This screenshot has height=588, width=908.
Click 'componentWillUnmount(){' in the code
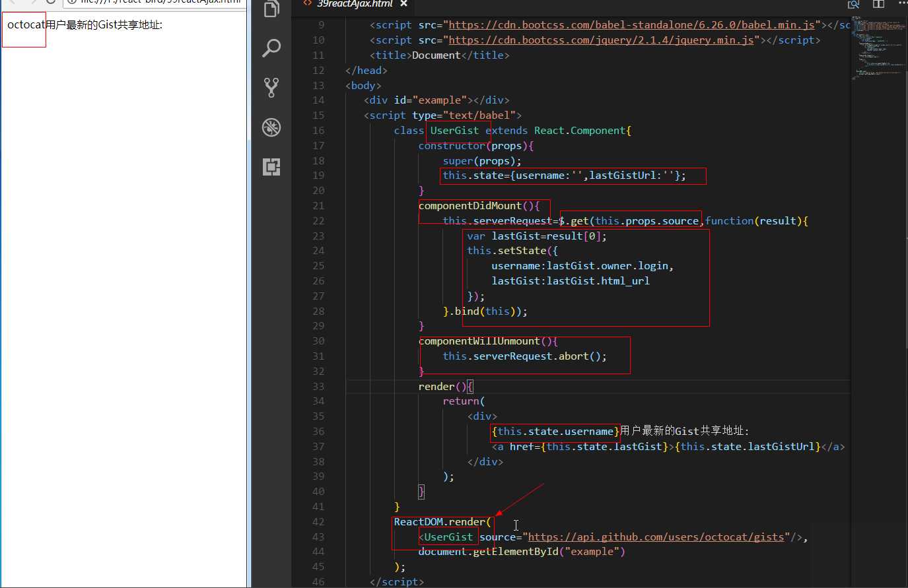tap(488, 341)
